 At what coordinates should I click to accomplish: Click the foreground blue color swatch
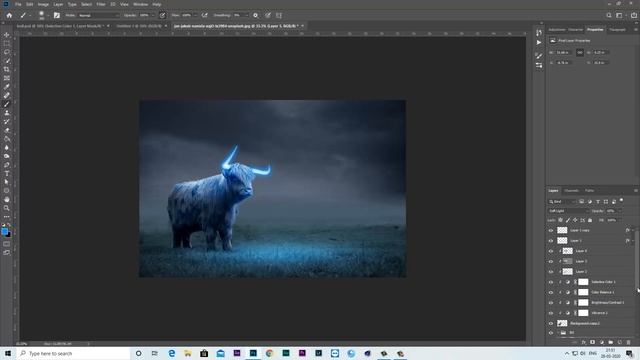(x=4, y=231)
